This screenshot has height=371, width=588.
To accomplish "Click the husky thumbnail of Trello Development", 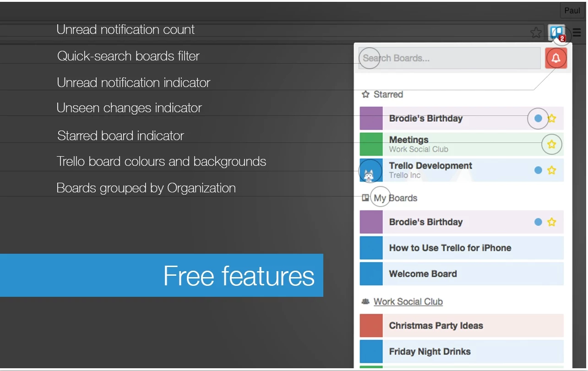I will tap(371, 170).
